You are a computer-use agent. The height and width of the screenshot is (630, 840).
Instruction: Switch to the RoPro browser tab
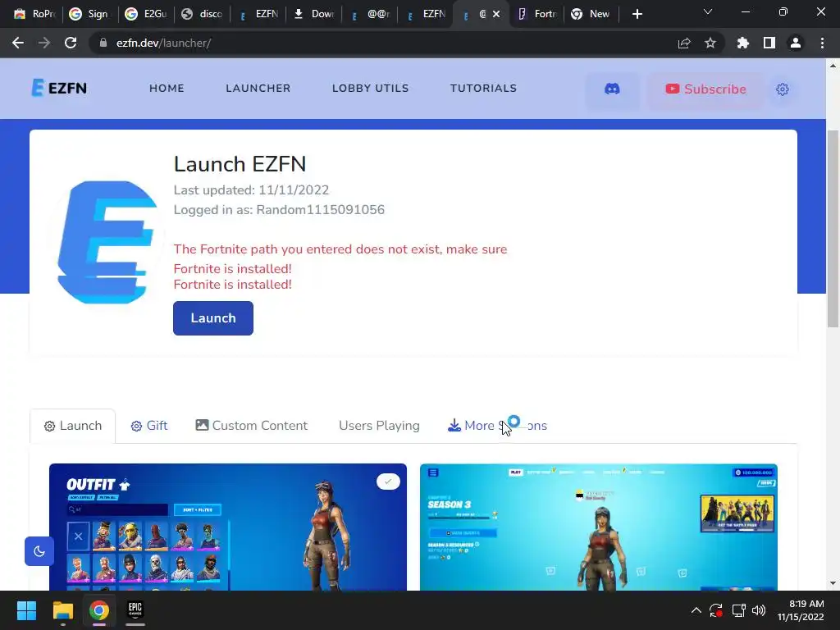pyautogui.click(x=34, y=14)
